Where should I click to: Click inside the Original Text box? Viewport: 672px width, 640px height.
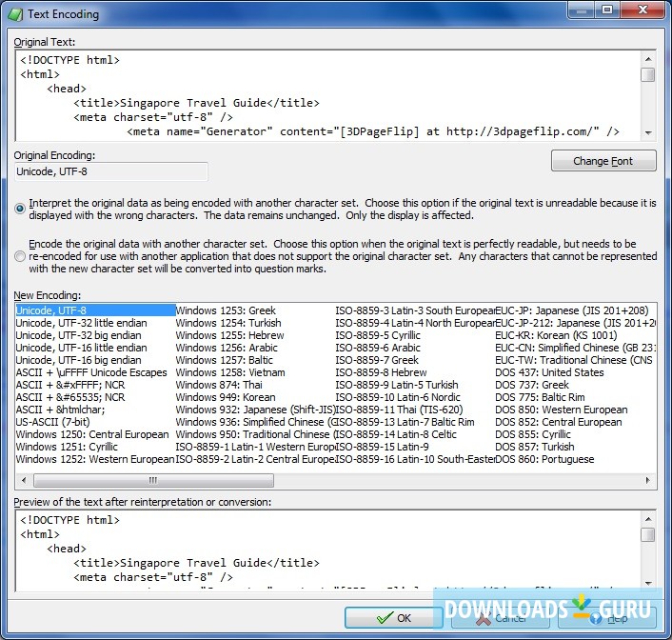[x=327, y=95]
